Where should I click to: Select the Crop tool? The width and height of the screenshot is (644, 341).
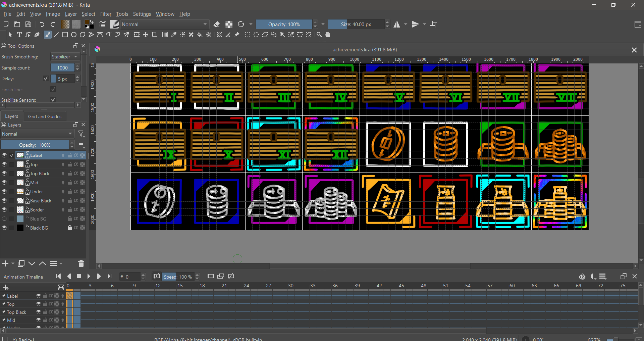coord(154,35)
